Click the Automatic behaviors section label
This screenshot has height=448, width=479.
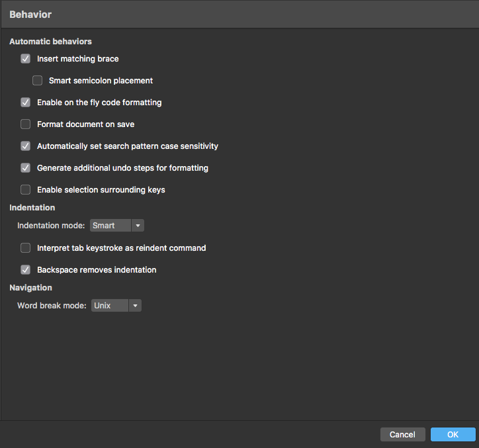(x=50, y=42)
